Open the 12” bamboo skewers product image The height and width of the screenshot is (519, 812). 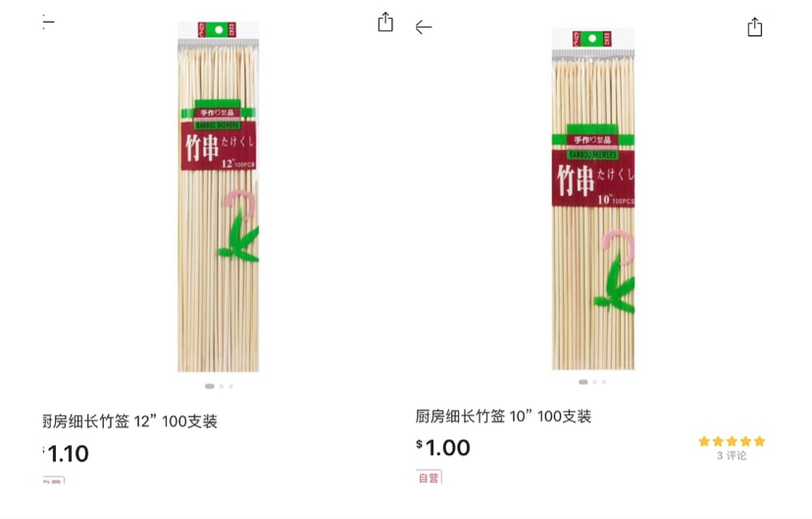pyautogui.click(x=218, y=196)
